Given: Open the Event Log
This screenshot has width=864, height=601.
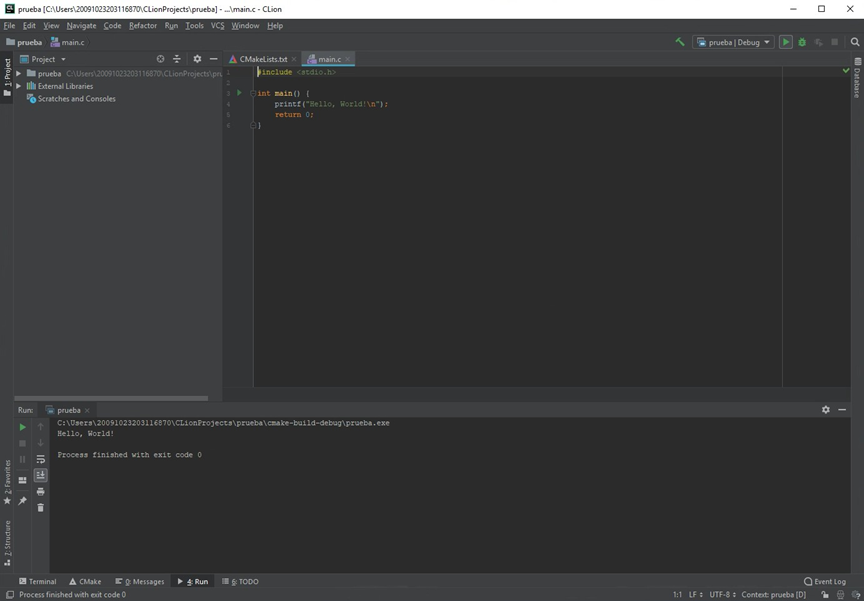Looking at the screenshot, I should pos(825,581).
